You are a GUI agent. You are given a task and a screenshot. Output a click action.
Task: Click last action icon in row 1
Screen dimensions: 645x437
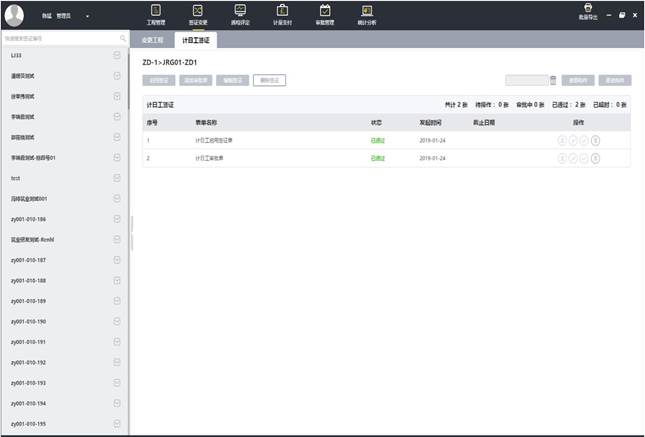pyautogui.click(x=596, y=141)
